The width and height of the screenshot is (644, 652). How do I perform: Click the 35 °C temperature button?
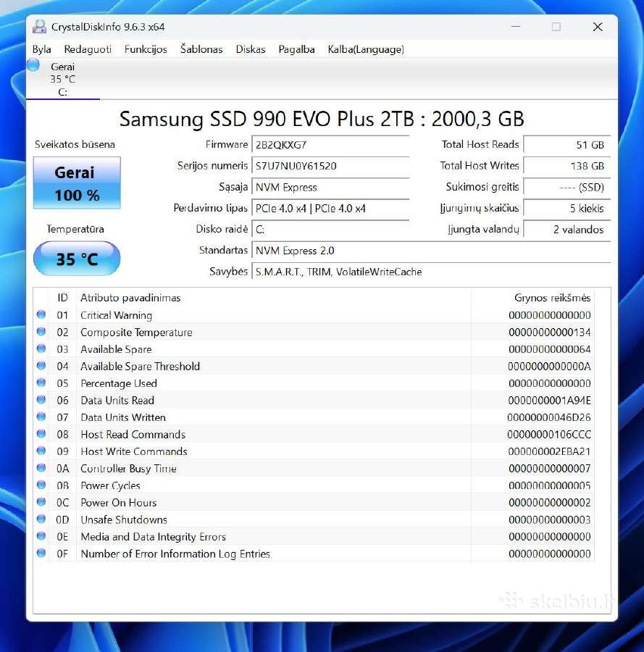click(x=77, y=259)
